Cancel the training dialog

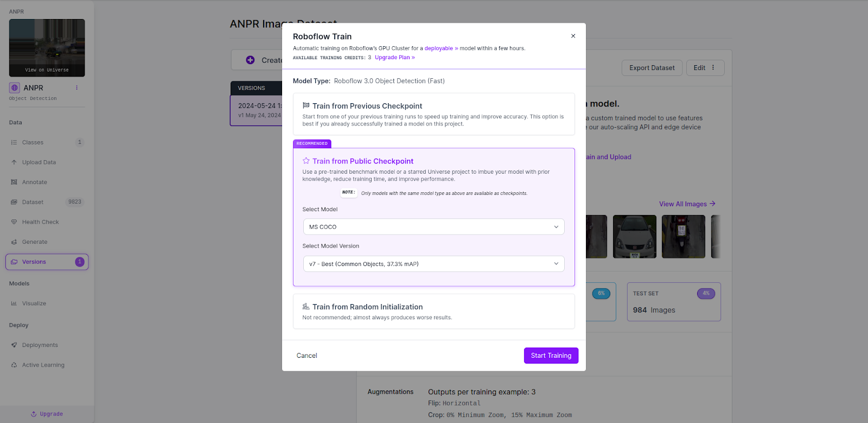(x=307, y=356)
